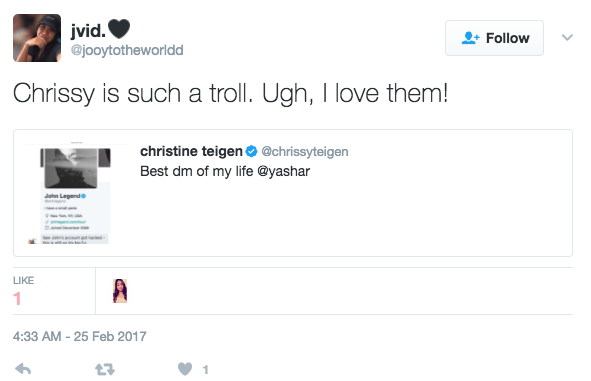This screenshot has width=591, height=381.
Task: Click the black heart emoji by jvid.
Action: [119, 29]
